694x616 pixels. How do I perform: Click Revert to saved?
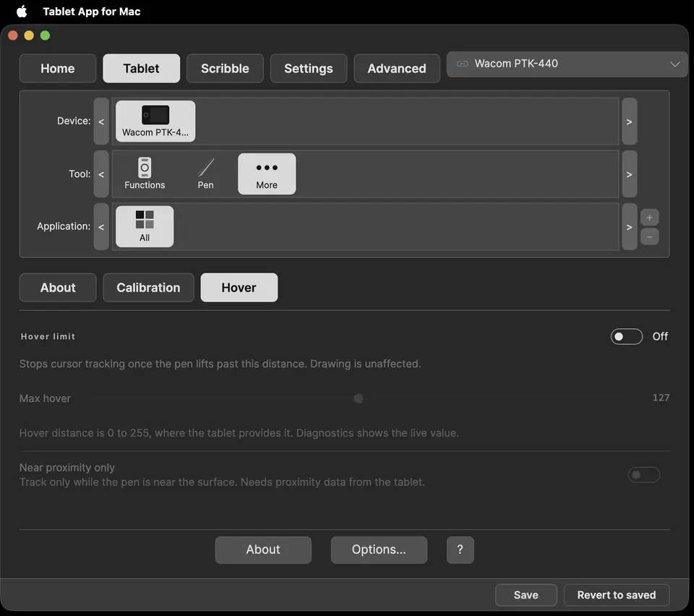click(x=617, y=595)
